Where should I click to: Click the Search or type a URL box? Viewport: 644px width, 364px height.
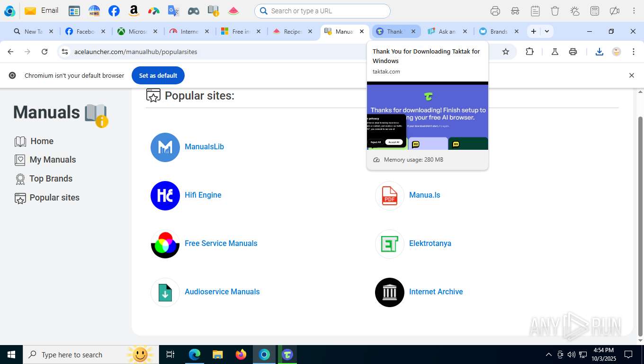tap(322, 11)
